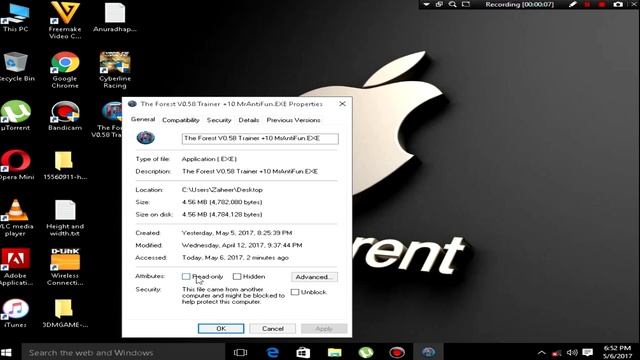Show hidden system tray icons
Screen dimensions: 640x360
(x=542, y=352)
